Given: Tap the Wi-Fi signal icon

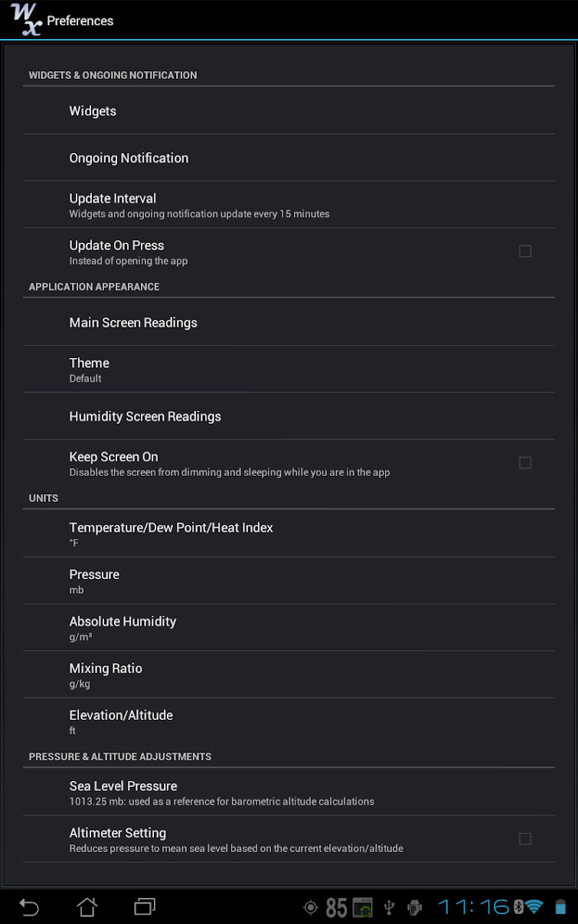Looking at the screenshot, I should 534,907.
